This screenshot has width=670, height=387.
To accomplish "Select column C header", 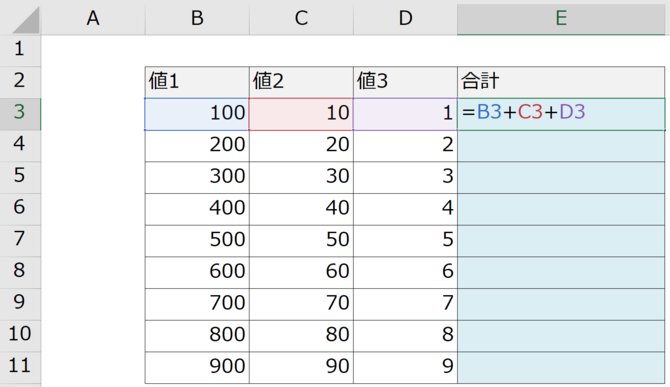I will point(301,18).
